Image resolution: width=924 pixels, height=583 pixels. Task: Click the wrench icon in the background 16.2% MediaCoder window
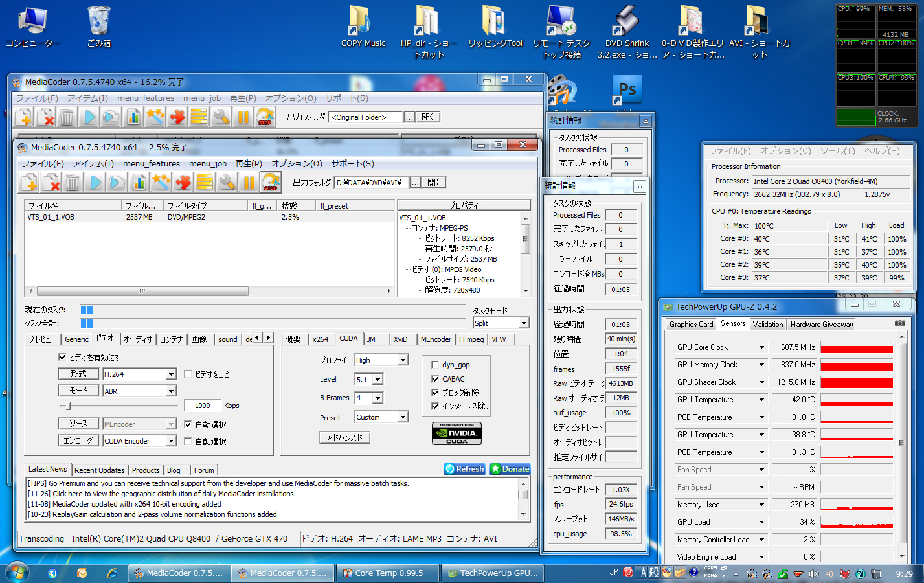[221, 117]
